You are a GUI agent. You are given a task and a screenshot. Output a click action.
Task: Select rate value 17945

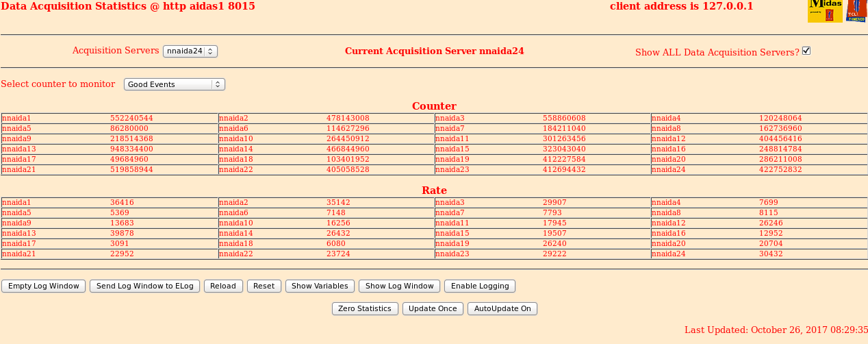(554, 223)
